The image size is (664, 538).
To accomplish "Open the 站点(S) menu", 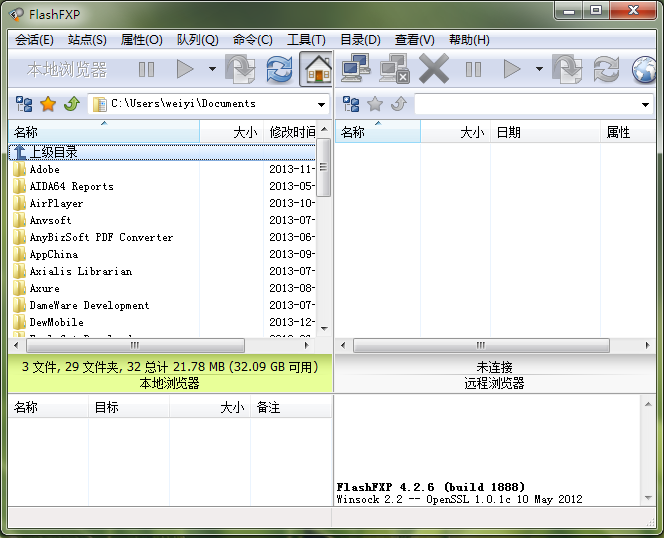I will 87,40.
